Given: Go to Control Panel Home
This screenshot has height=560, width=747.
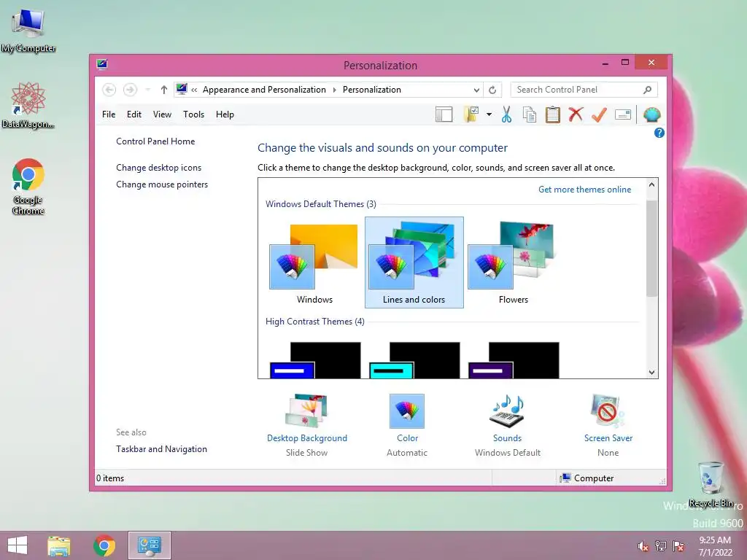Looking at the screenshot, I should (x=155, y=141).
